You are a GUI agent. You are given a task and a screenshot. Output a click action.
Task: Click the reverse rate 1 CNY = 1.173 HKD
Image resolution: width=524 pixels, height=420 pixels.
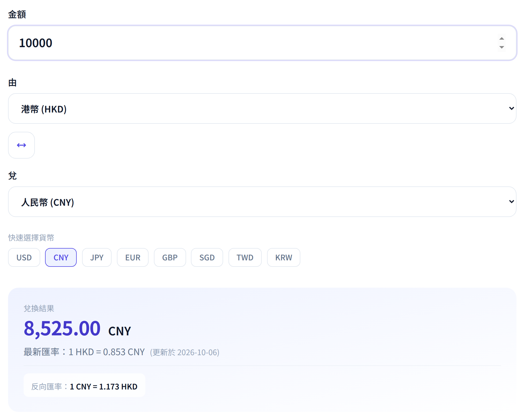104,387
